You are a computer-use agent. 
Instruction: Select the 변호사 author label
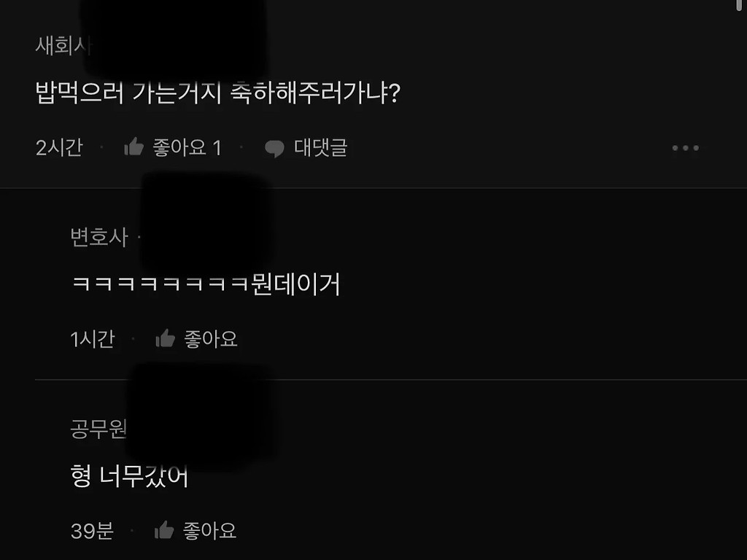click(x=99, y=237)
